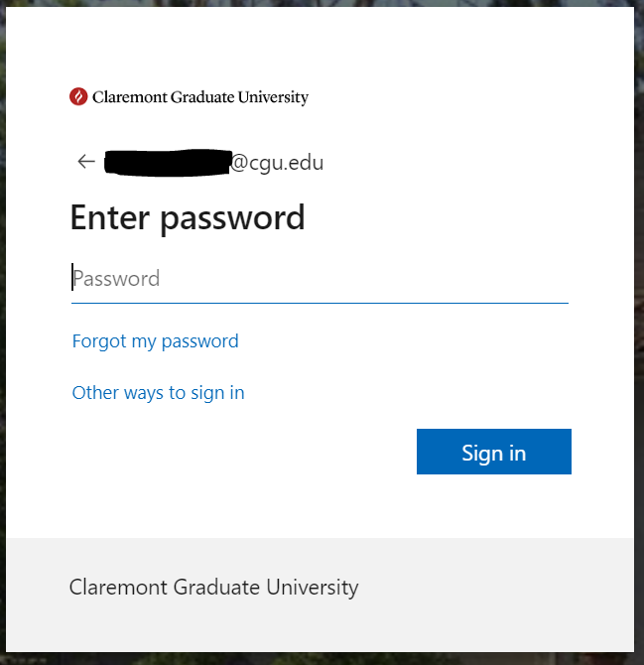This screenshot has height=665, width=644.
Task: Click the red Claremont flame logo icon
Action: pos(78,96)
